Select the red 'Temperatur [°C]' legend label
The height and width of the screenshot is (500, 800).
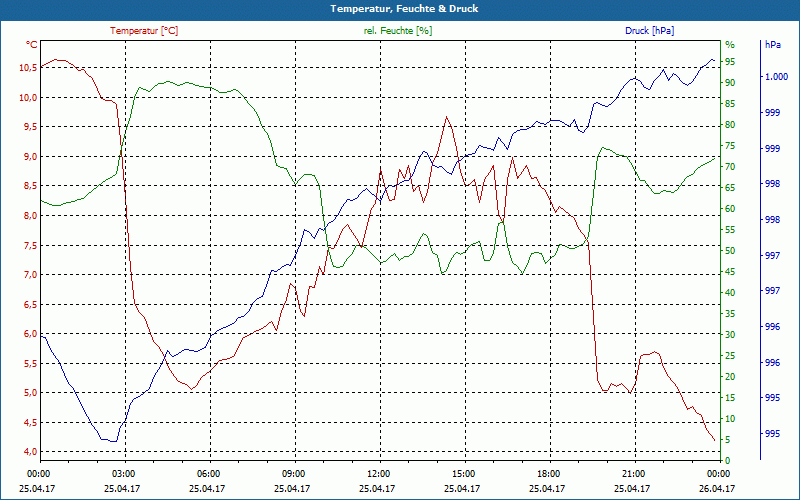pyautogui.click(x=144, y=31)
